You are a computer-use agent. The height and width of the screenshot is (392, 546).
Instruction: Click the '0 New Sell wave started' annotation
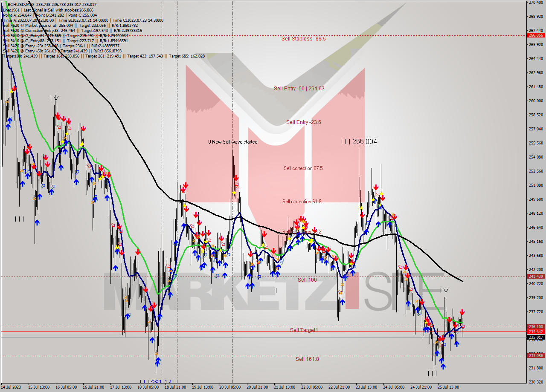point(232,142)
